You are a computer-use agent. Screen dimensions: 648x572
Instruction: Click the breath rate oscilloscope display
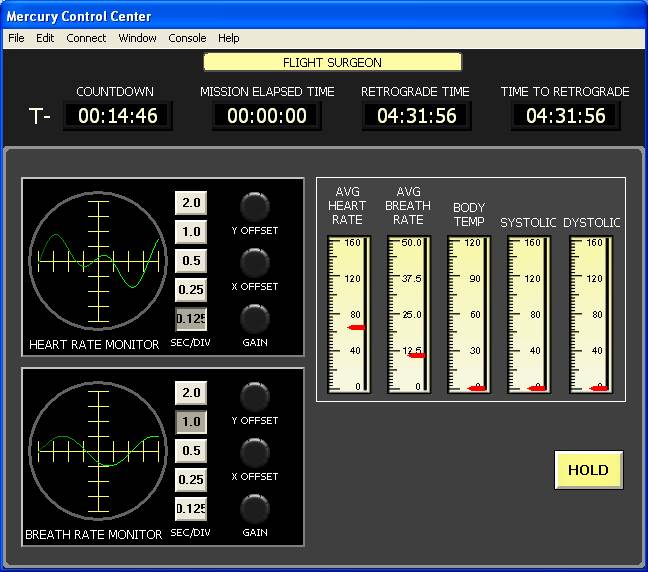pyautogui.click(x=98, y=452)
